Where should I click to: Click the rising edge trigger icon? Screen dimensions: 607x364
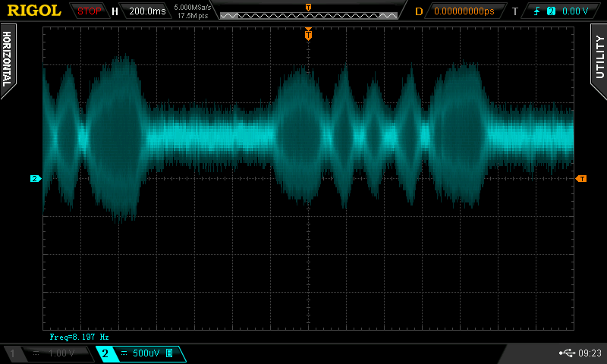tap(536, 11)
